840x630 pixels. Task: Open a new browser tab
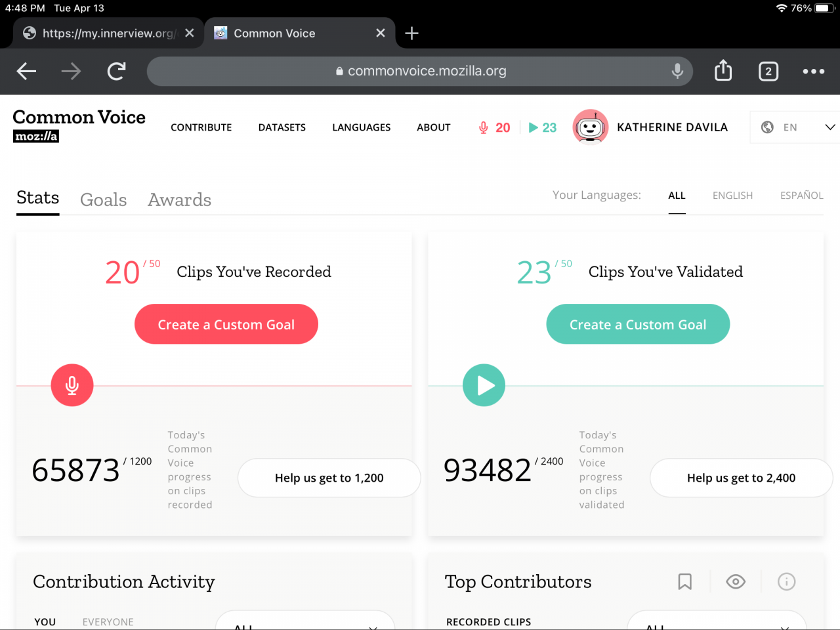411,33
